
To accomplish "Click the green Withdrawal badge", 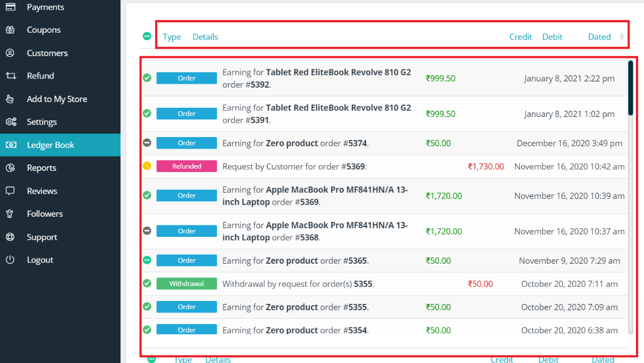I will click(x=187, y=283).
